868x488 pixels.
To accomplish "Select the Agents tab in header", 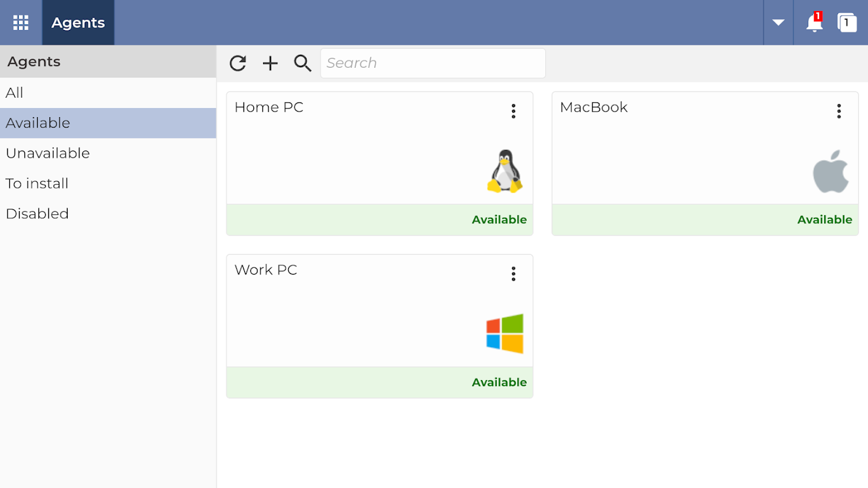I will coord(78,23).
